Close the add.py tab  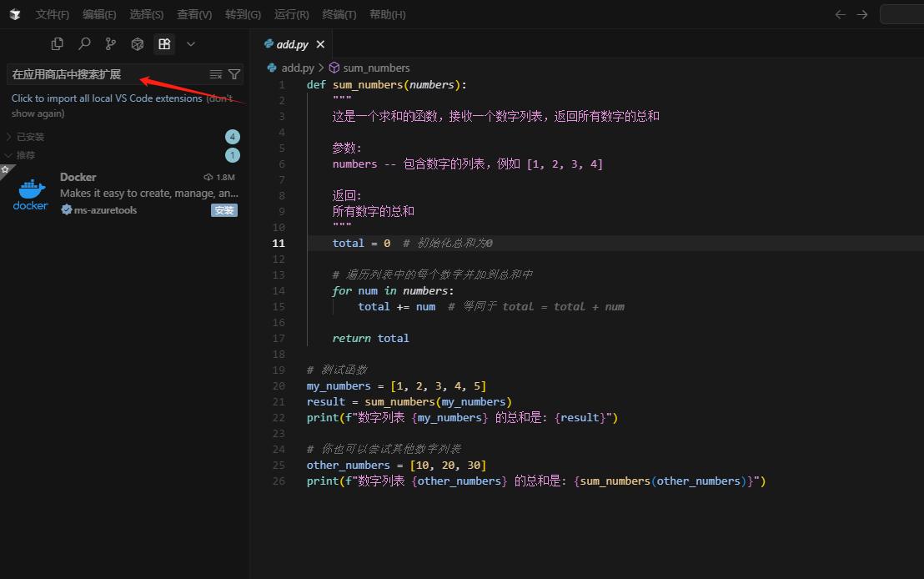320,44
